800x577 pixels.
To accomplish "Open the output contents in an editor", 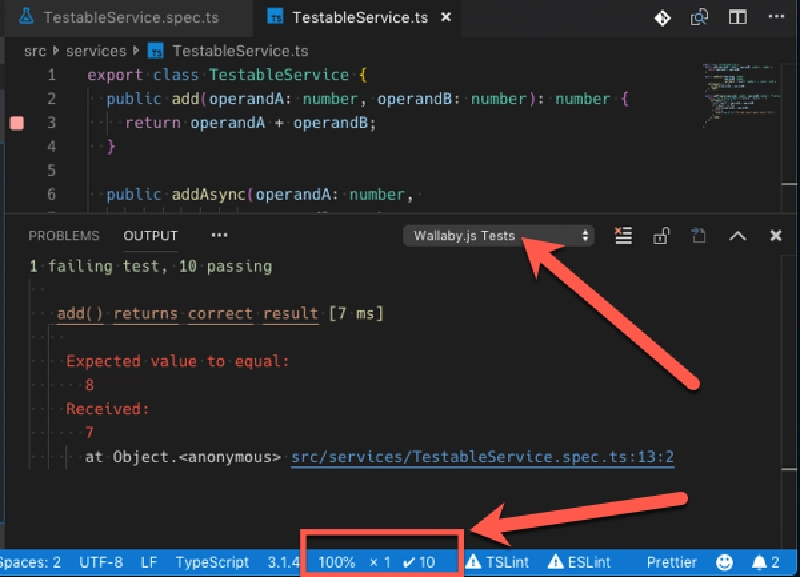I will (x=697, y=235).
